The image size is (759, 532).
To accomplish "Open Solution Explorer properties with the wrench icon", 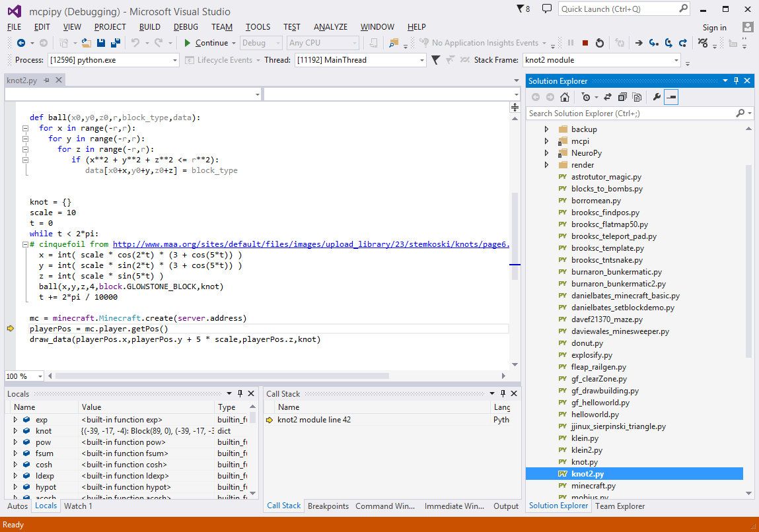I will [656, 96].
